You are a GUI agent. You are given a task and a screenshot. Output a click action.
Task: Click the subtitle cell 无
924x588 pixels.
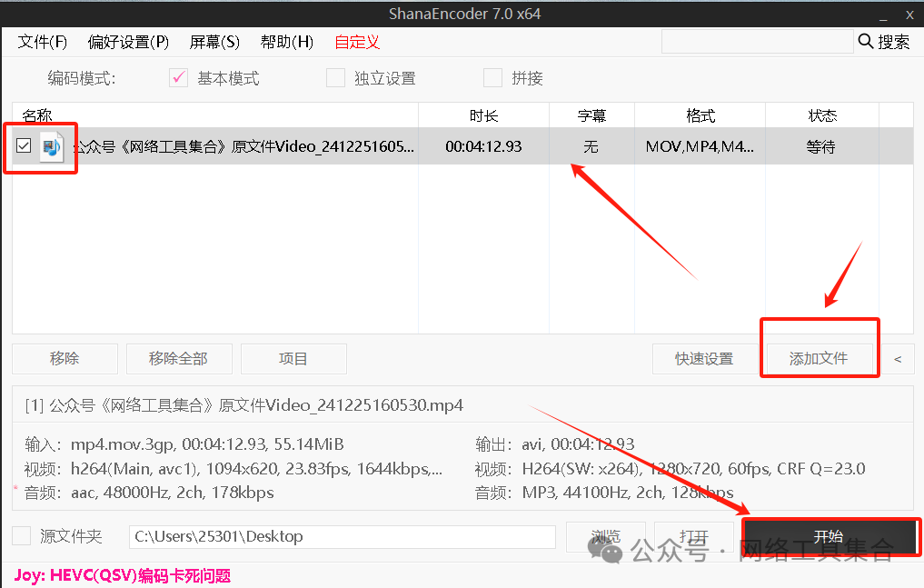591,146
